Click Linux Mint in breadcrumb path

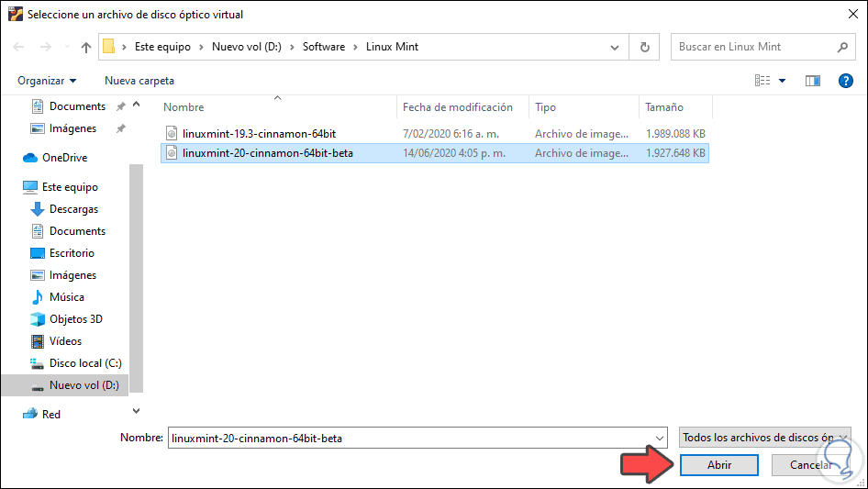pyautogui.click(x=392, y=47)
